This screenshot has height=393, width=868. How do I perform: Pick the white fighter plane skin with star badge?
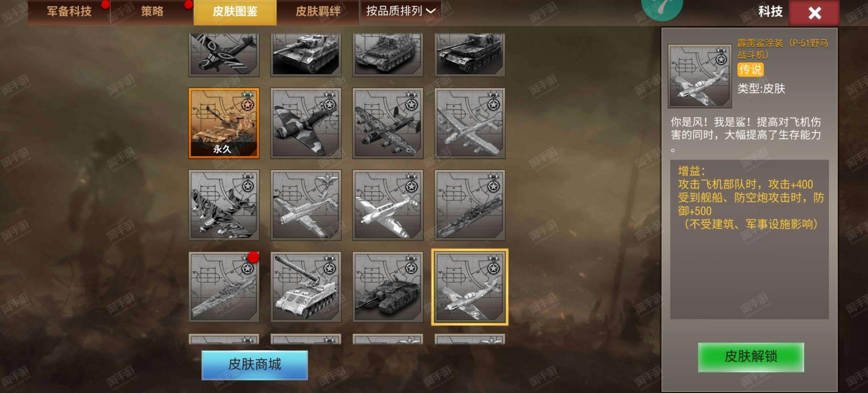(x=388, y=205)
